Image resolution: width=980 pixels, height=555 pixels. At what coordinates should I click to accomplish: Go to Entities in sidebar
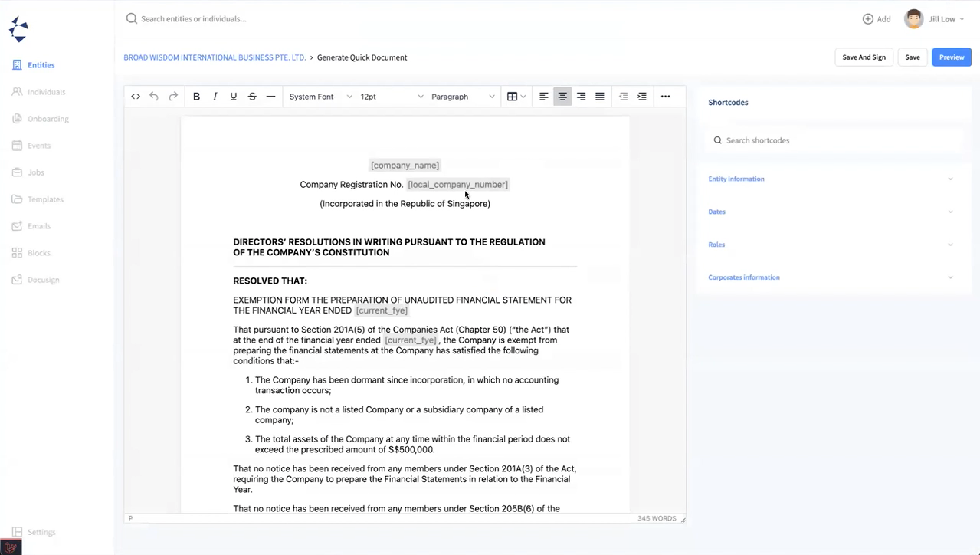pos(34,65)
